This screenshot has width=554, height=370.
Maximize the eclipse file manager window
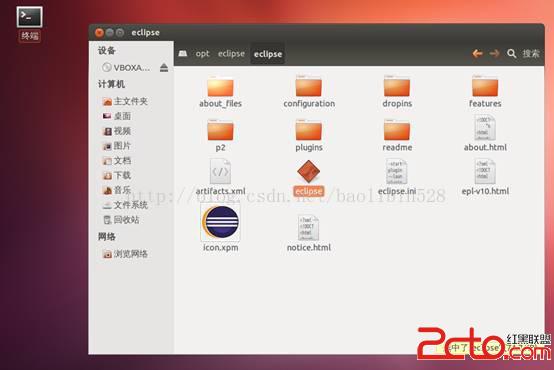[120, 33]
